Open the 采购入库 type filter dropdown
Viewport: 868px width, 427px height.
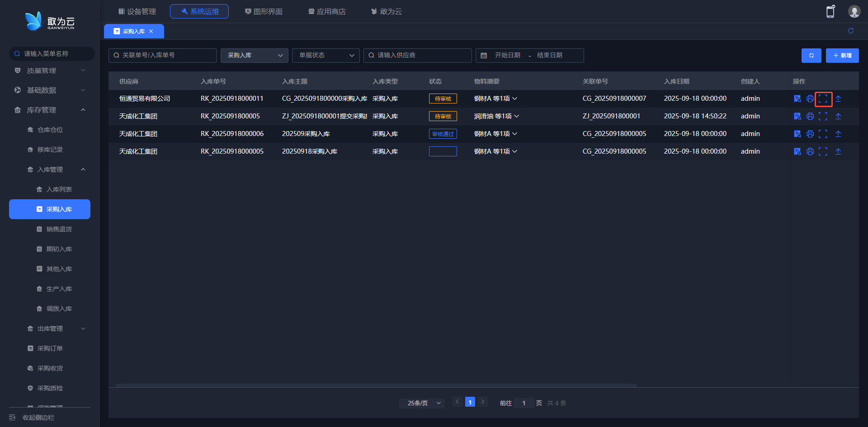(254, 55)
